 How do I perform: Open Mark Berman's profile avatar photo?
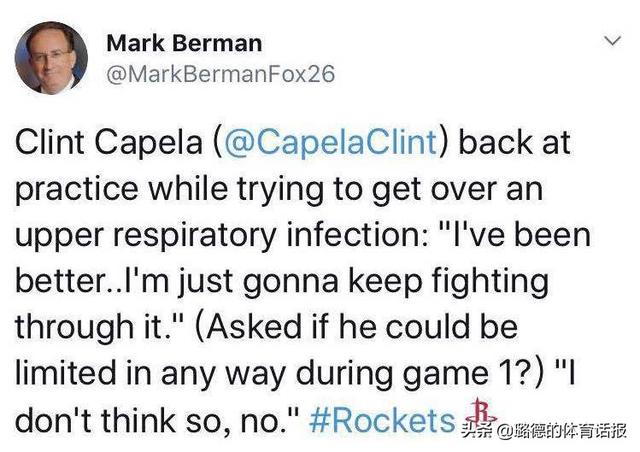click(51, 58)
